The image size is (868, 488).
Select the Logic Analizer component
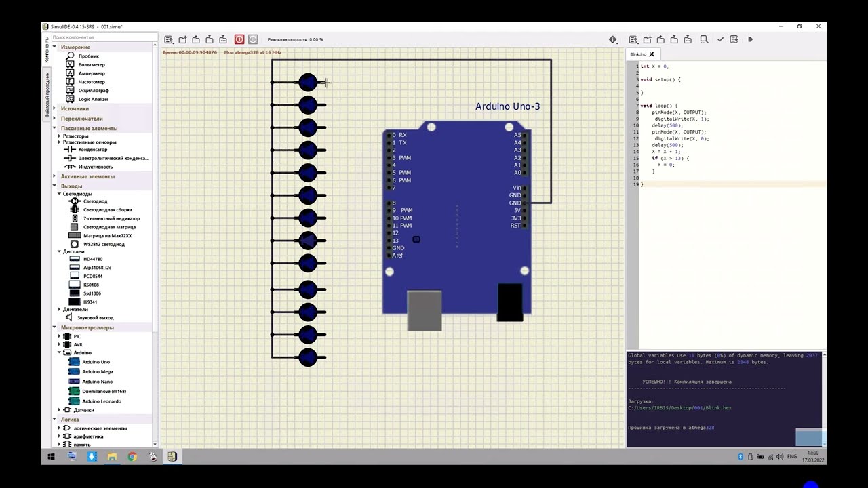tap(94, 99)
